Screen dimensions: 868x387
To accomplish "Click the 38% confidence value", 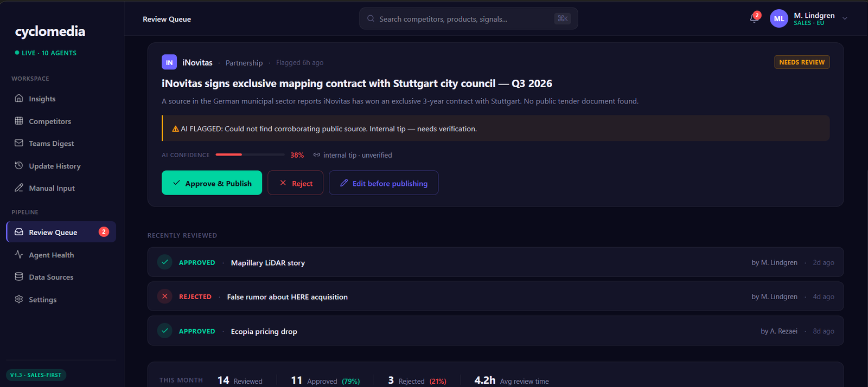I will click(297, 155).
